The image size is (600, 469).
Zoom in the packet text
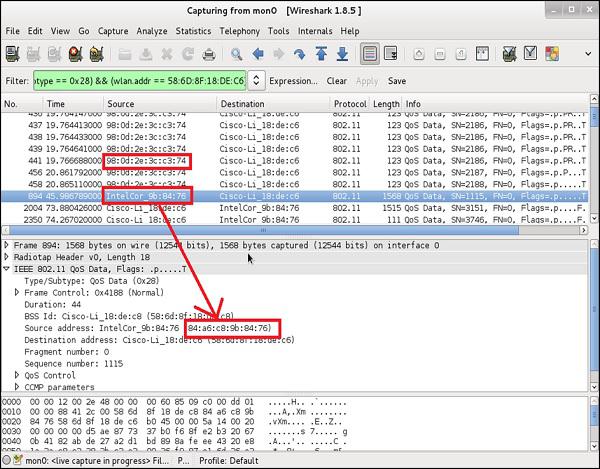[x=419, y=54]
